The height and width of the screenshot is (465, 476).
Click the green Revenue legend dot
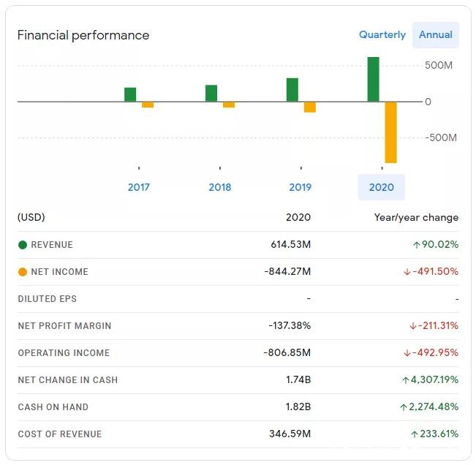[x=23, y=245]
